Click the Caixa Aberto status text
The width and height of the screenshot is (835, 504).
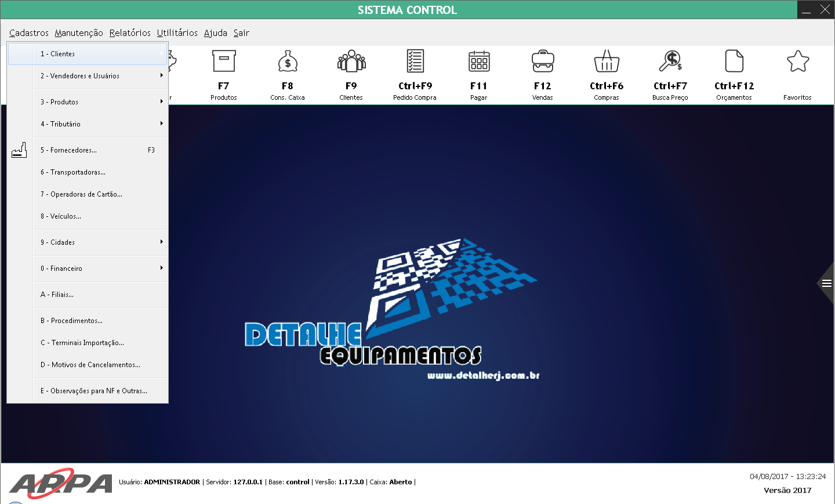click(391, 482)
